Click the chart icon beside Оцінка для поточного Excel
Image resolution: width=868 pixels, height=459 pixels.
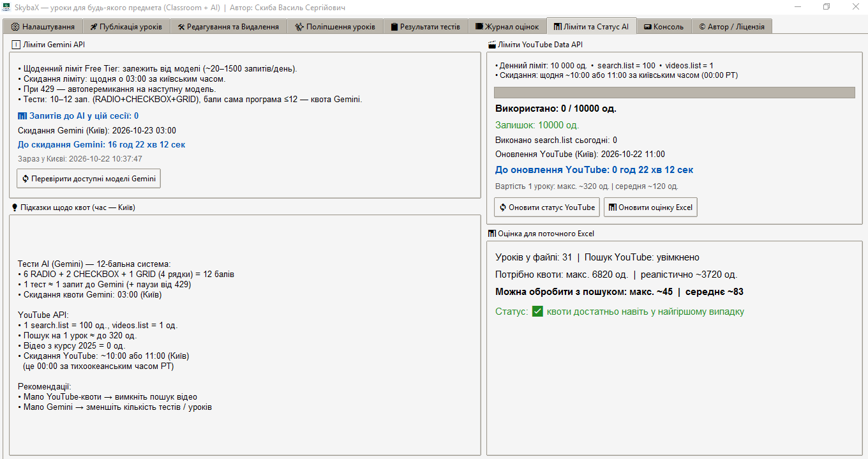pyautogui.click(x=492, y=234)
